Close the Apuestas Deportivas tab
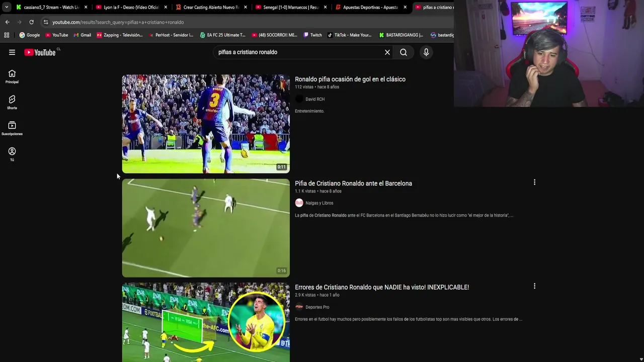The width and height of the screenshot is (644, 362). (x=405, y=7)
